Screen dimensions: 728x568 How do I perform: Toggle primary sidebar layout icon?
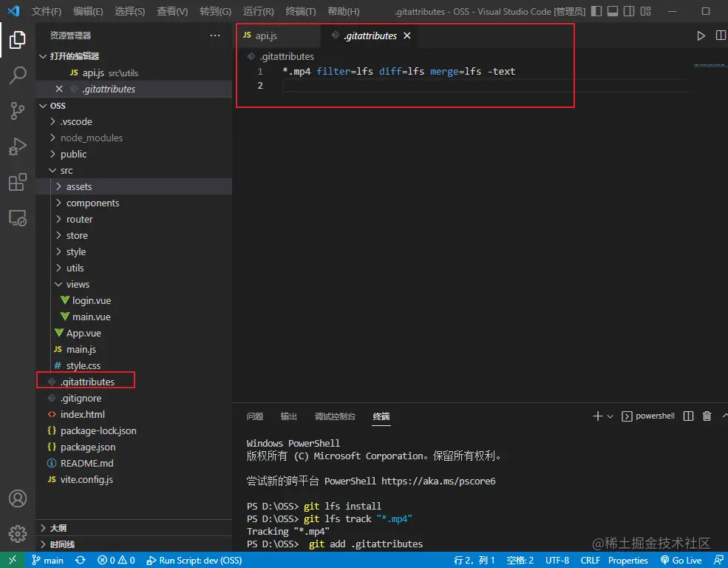(x=596, y=11)
